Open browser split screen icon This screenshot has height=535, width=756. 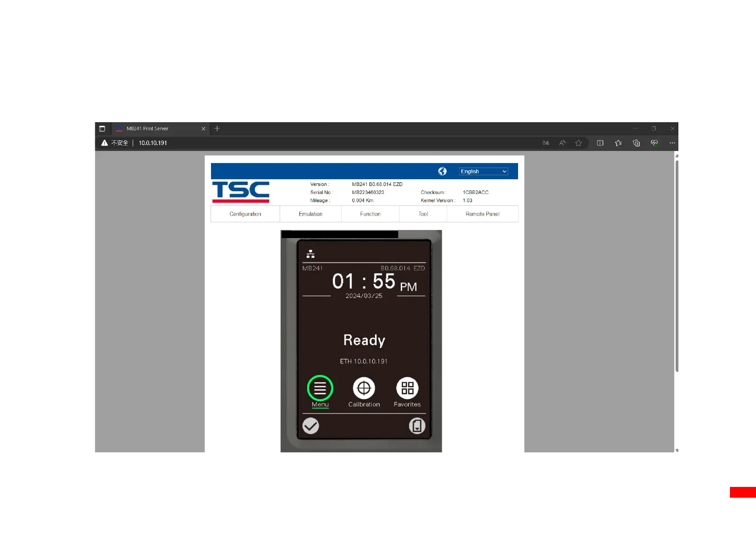tap(600, 143)
